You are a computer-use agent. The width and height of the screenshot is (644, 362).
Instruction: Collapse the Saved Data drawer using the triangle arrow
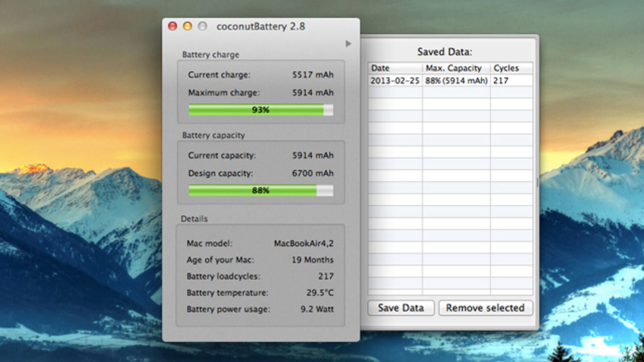click(x=348, y=43)
